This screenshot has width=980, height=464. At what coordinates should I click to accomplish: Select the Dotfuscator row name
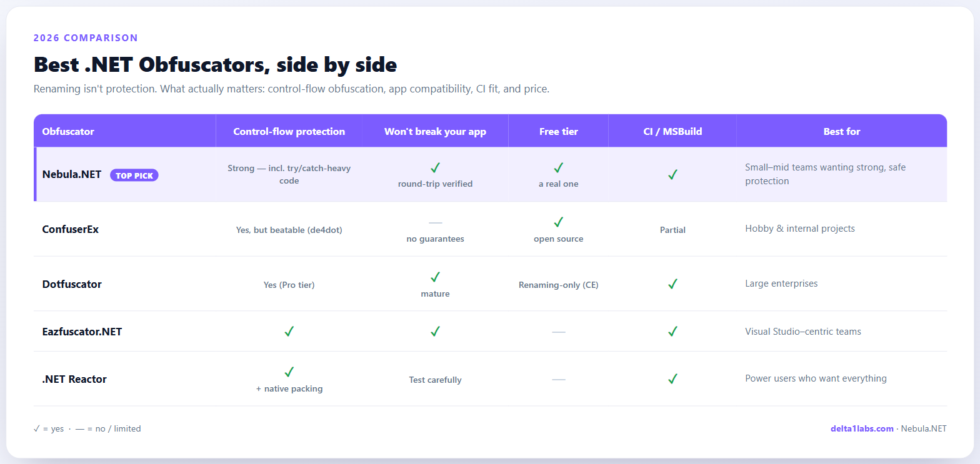[72, 284]
